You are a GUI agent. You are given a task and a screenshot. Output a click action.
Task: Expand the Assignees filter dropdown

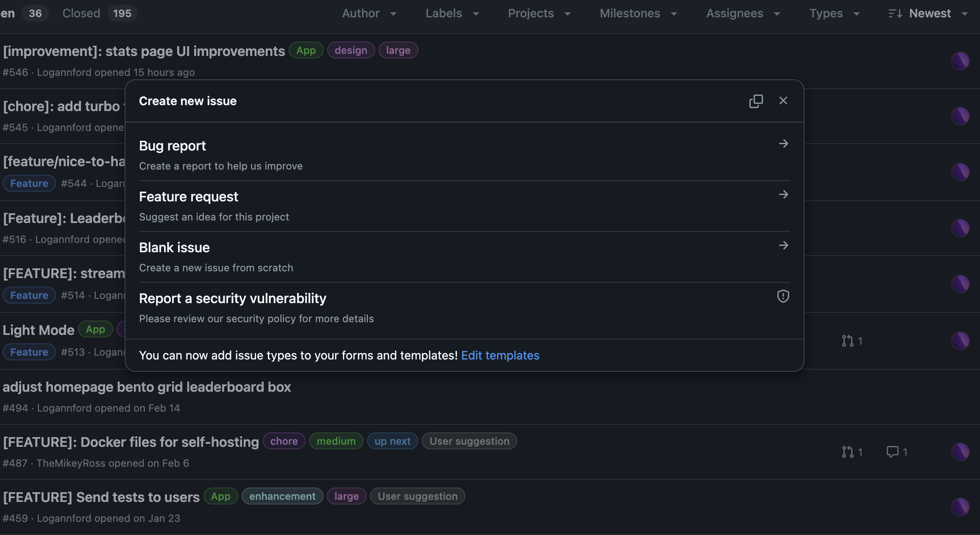click(743, 14)
